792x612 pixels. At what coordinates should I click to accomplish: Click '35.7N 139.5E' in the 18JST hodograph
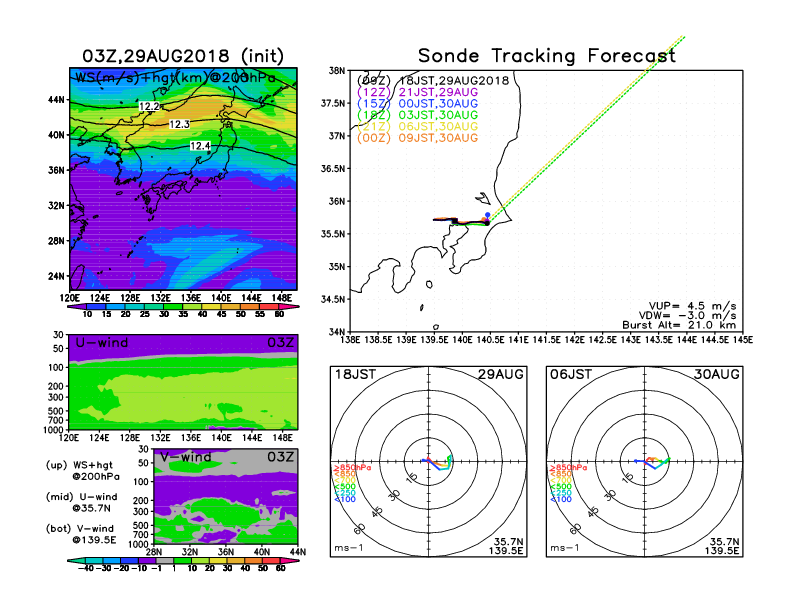tap(506, 546)
